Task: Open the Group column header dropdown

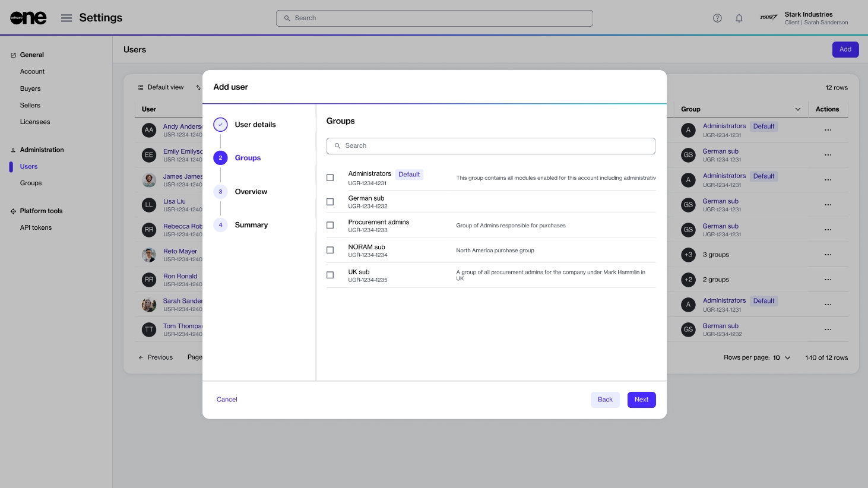Action: [797, 109]
